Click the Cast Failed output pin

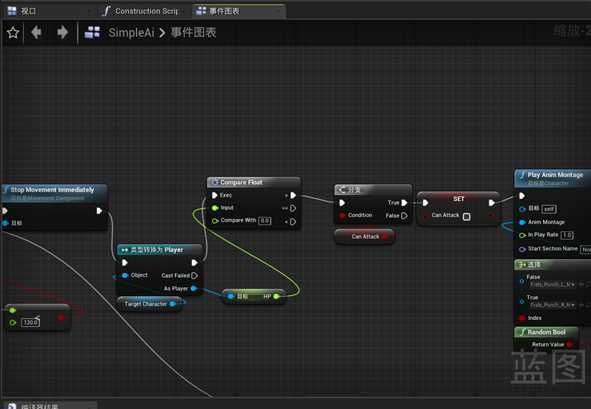(x=194, y=276)
